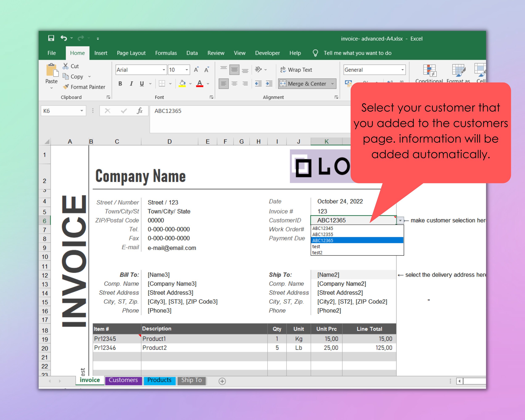Open the Customers sheet tab
Viewport: 525px width, 420px height.
(x=123, y=380)
